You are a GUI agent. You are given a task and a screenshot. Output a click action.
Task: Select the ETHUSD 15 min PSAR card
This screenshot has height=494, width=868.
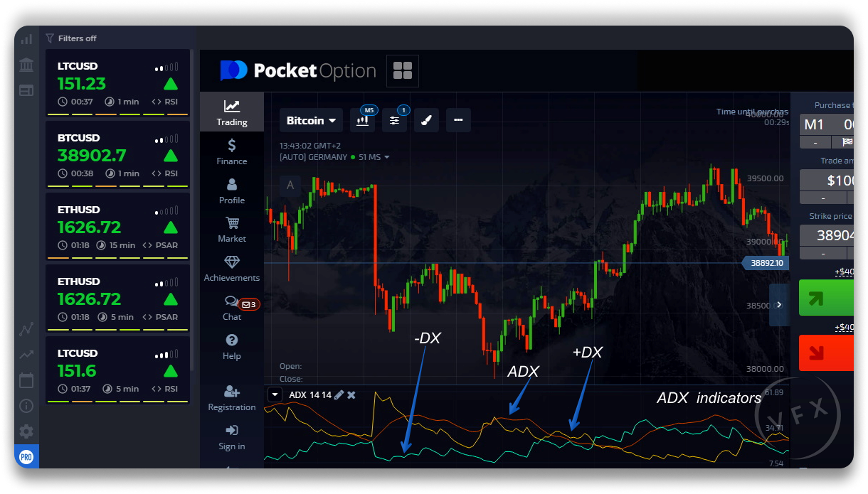click(x=117, y=227)
